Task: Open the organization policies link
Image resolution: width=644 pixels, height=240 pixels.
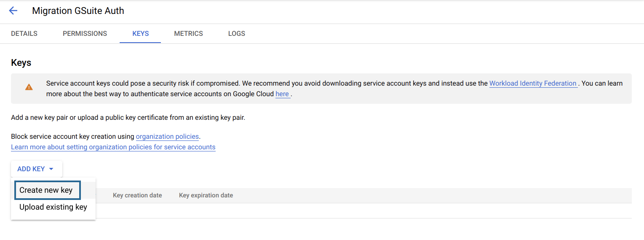Action: pos(167,137)
